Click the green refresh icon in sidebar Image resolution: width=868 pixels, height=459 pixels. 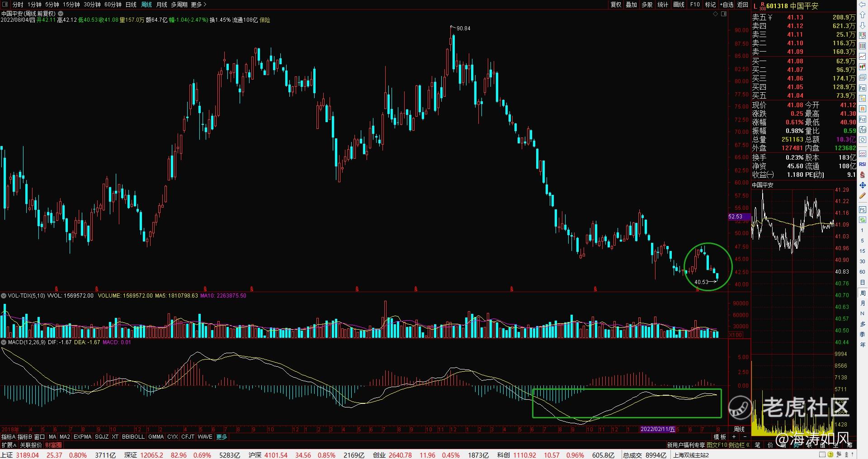862,220
